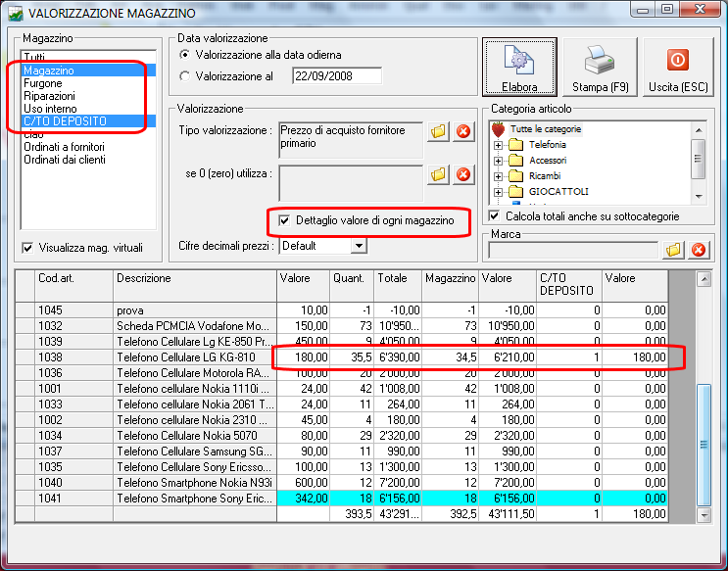
Task: Select row 'Telefono Cellulare LG KG-810'
Action: point(341,357)
